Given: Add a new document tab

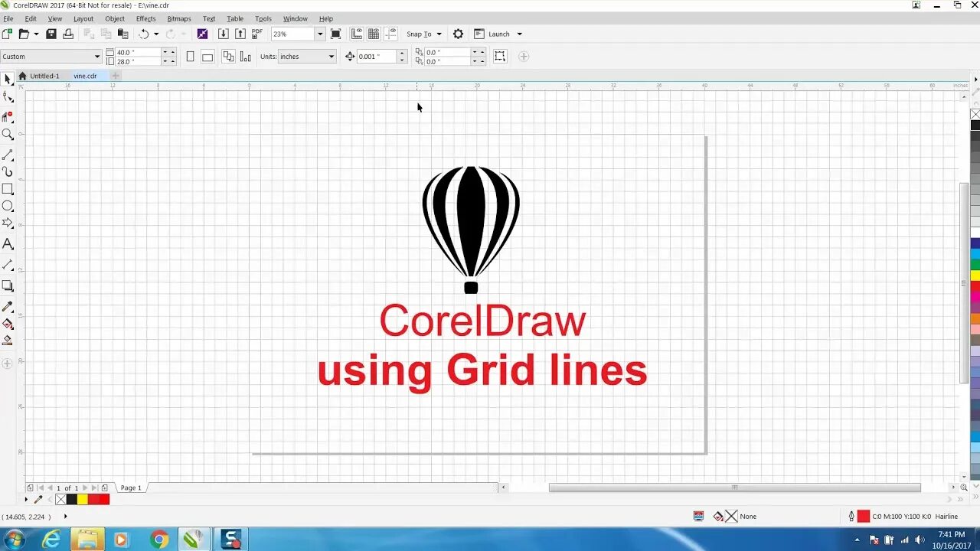Looking at the screenshot, I should coord(116,76).
